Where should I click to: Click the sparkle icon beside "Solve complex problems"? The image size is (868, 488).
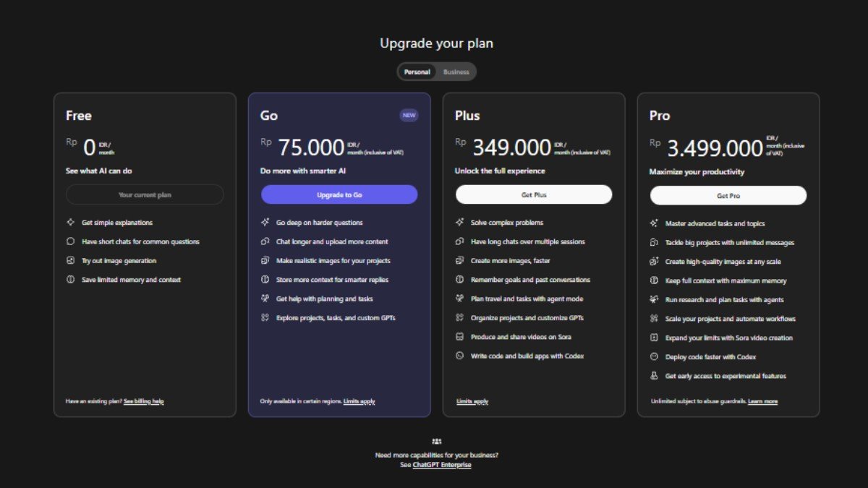coord(459,223)
